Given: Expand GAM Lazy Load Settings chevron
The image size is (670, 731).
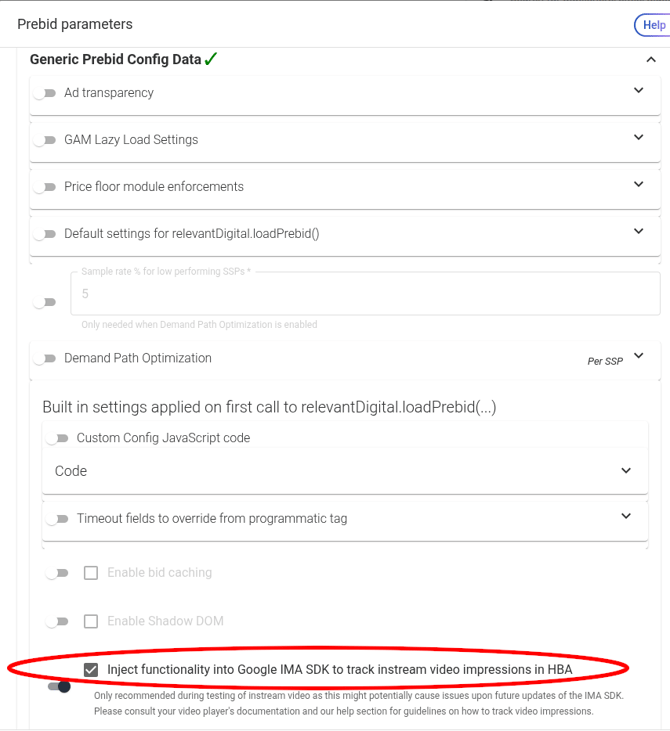Looking at the screenshot, I should (x=639, y=138).
